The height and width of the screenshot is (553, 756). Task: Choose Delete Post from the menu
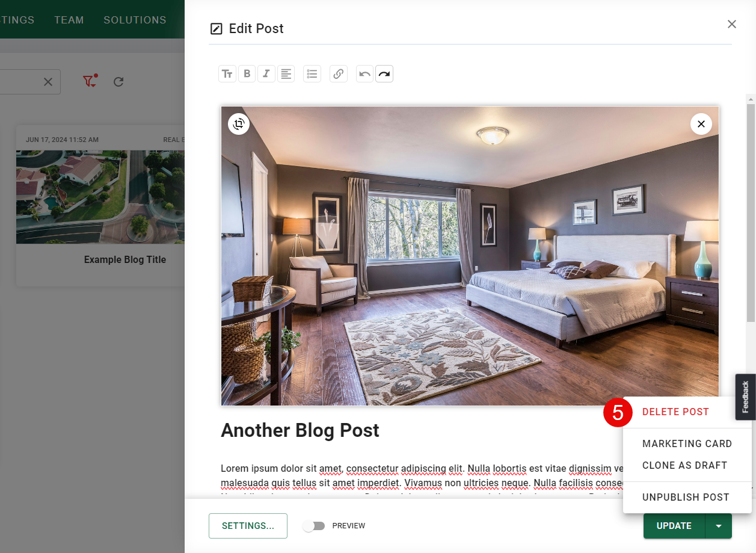pos(675,412)
